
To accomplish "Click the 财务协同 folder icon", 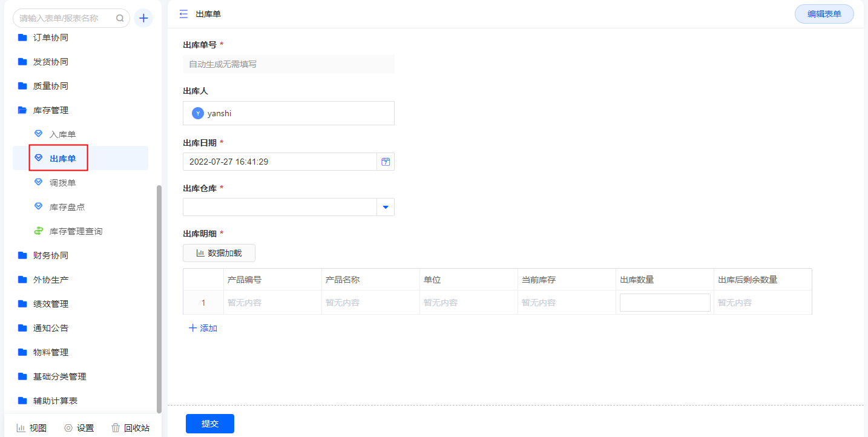I will (22, 255).
